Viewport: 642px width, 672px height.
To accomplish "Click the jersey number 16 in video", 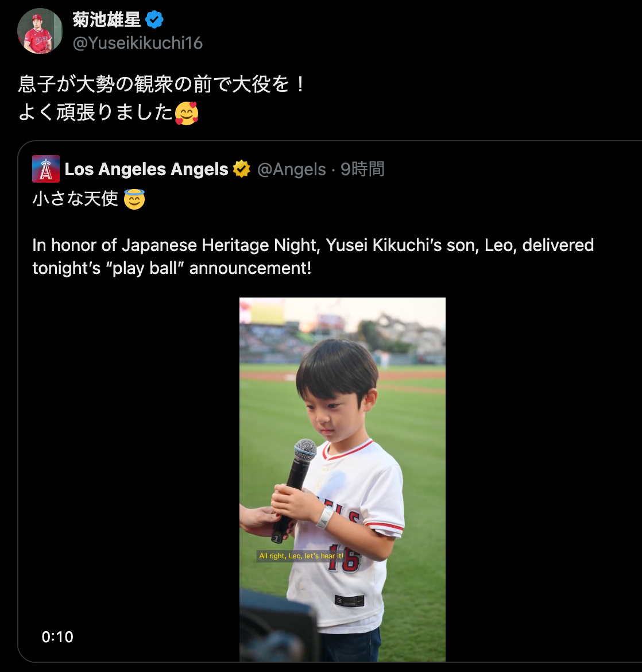I will pos(343,559).
